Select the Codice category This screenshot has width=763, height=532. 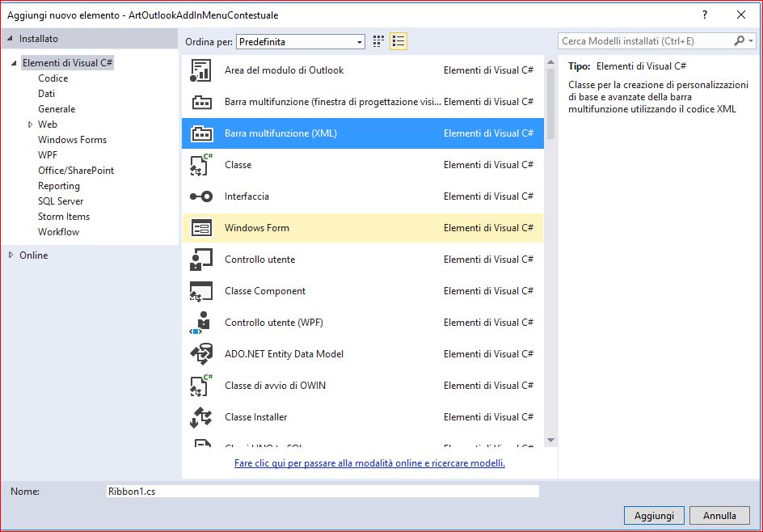53,78
